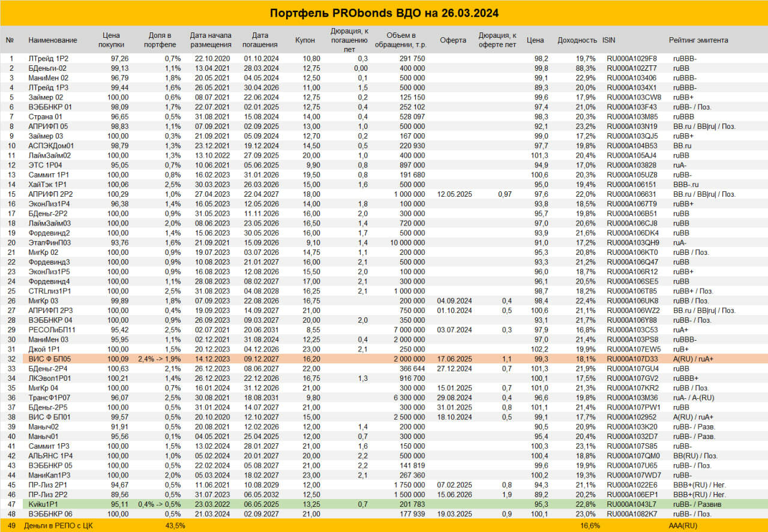Click the bond name 'ЭтапФинП03'
This screenshot has height=532, width=768.
point(49,242)
